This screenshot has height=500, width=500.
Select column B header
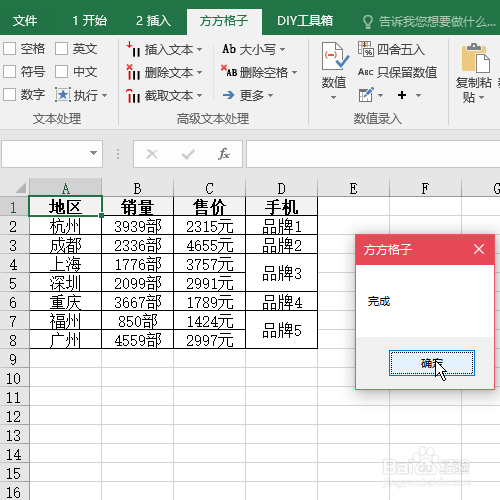[x=137, y=188]
